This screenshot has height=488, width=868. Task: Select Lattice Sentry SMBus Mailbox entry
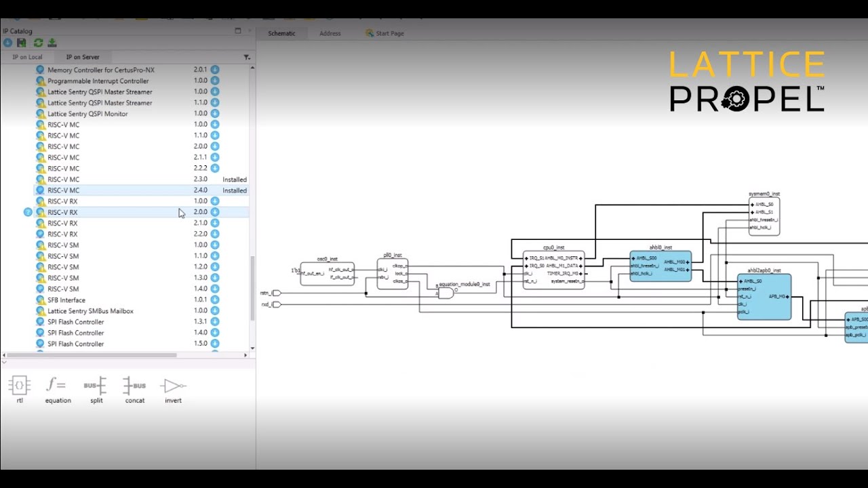[90, 310]
